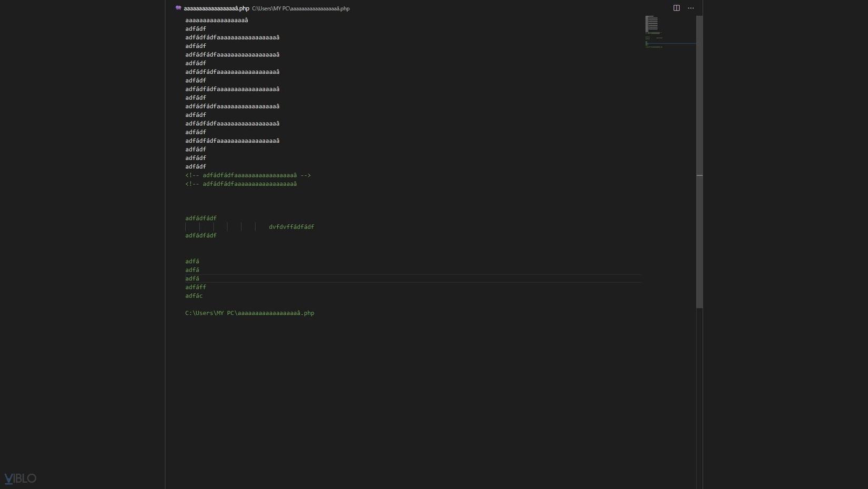
Task: Click the C:\Users\MY PC path line in the editor
Action: [250, 313]
